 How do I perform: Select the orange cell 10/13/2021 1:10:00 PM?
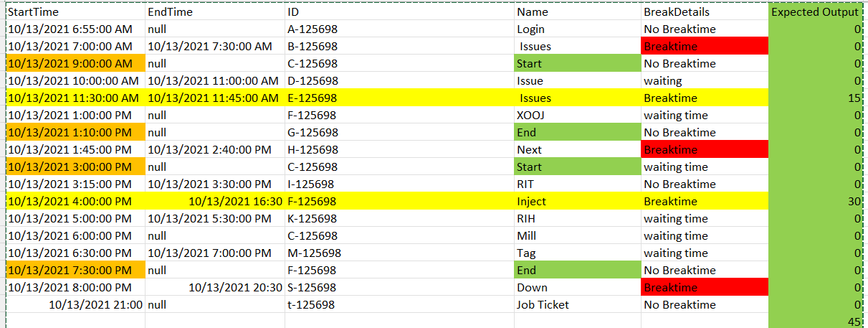pos(75,133)
